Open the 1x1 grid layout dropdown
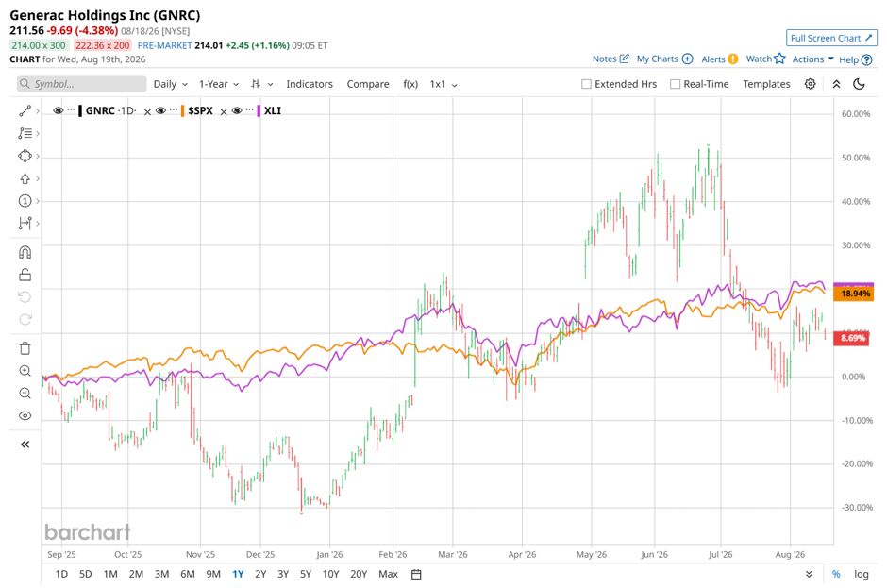The width and height of the screenshot is (887, 588). (443, 84)
